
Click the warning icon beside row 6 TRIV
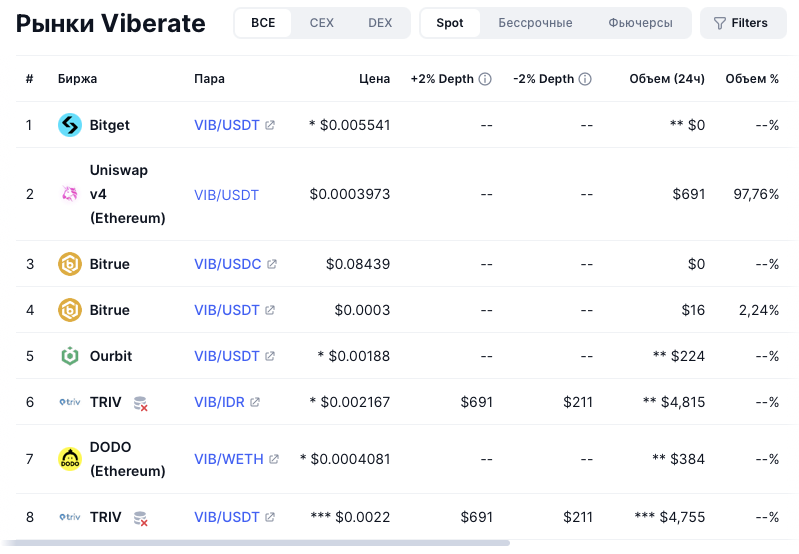coord(141,403)
